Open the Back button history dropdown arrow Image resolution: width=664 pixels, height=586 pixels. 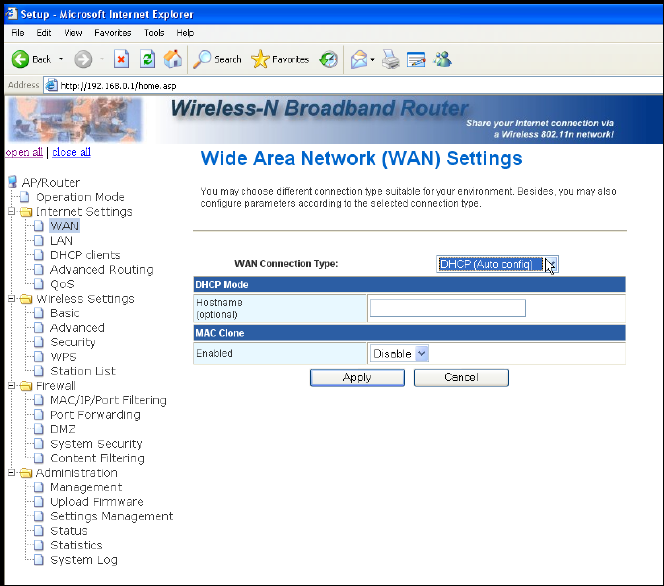(x=61, y=59)
